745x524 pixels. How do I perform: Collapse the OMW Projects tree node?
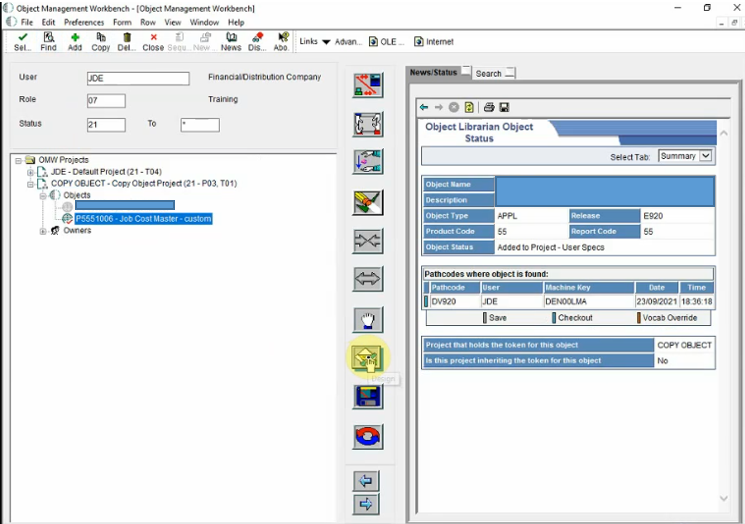18,160
